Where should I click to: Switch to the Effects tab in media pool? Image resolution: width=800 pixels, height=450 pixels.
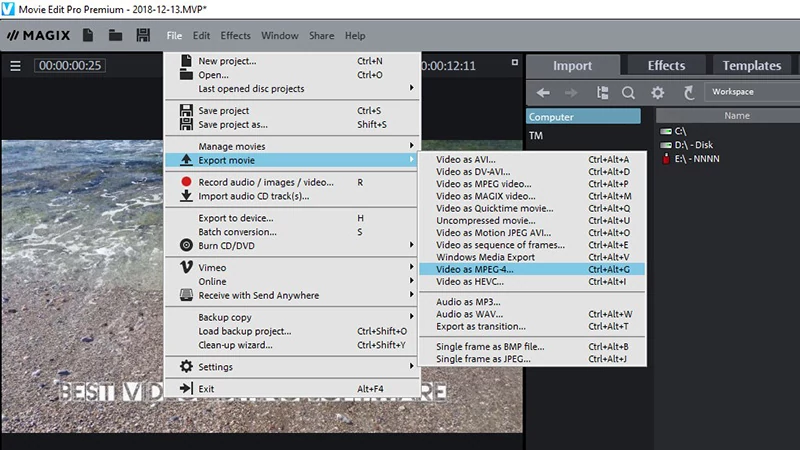click(x=666, y=65)
